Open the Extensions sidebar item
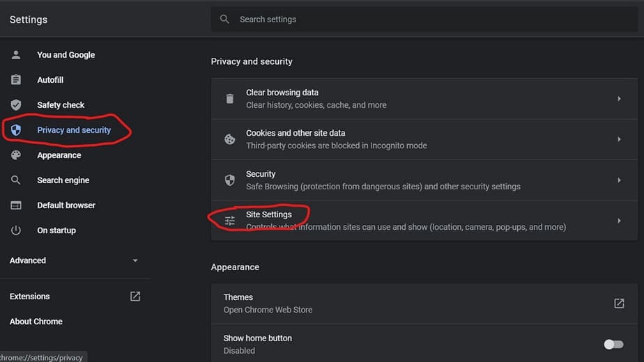 coord(30,297)
